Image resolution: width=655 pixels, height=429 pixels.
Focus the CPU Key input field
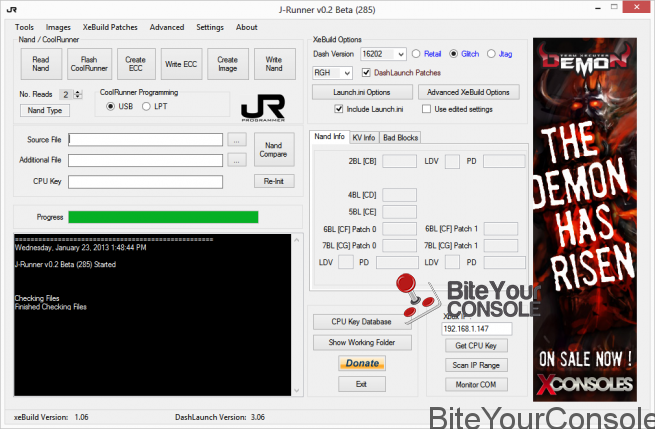145,182
